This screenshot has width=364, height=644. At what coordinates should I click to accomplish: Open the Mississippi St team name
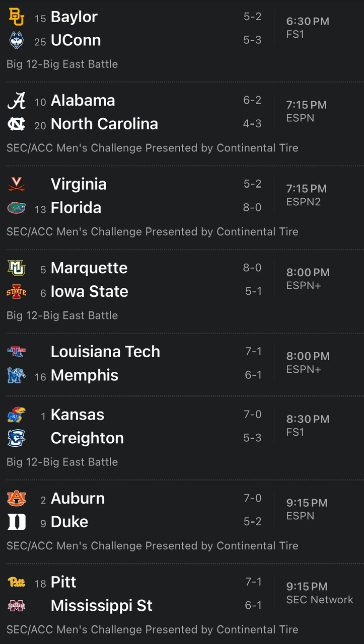[101, 606]
